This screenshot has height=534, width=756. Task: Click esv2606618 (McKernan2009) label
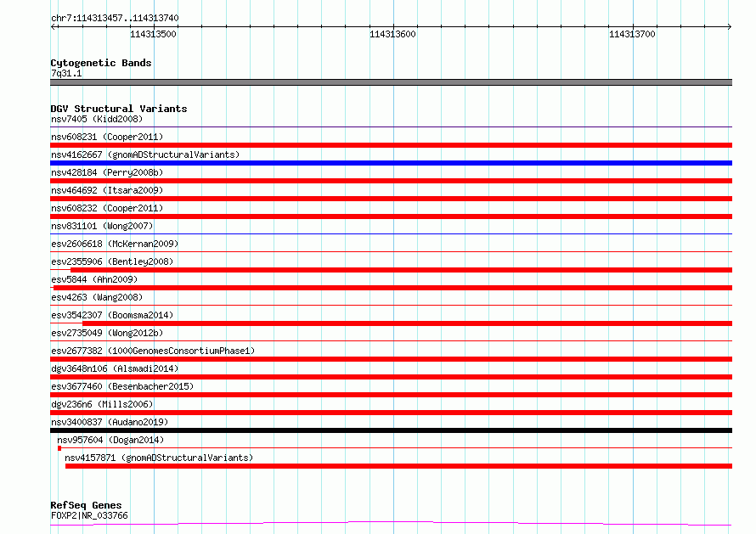pos(115,244)
